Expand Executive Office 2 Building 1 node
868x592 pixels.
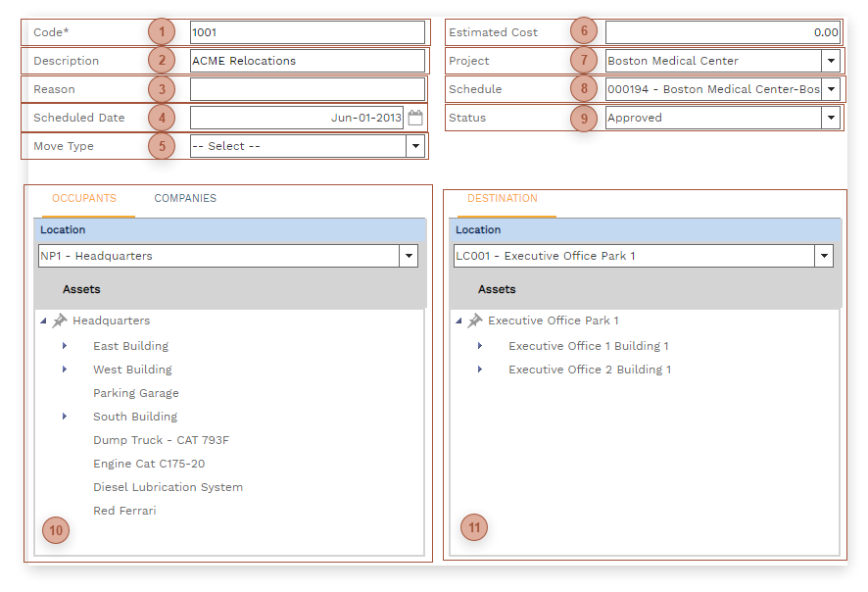tap(480, 370)
